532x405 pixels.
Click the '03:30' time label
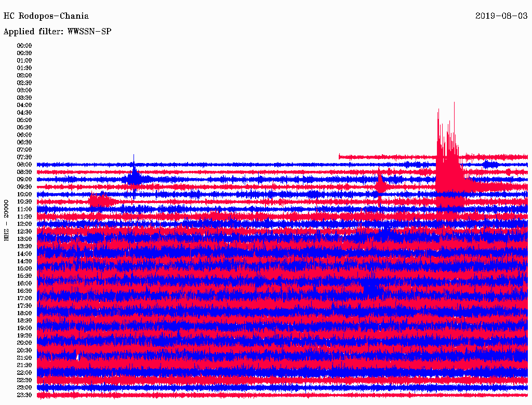[24, 98]
